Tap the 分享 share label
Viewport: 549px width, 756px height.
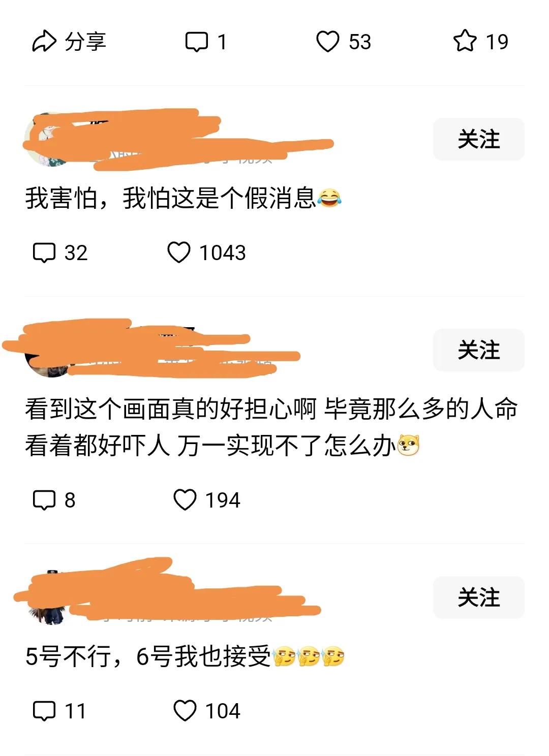[x=85, y=42]
